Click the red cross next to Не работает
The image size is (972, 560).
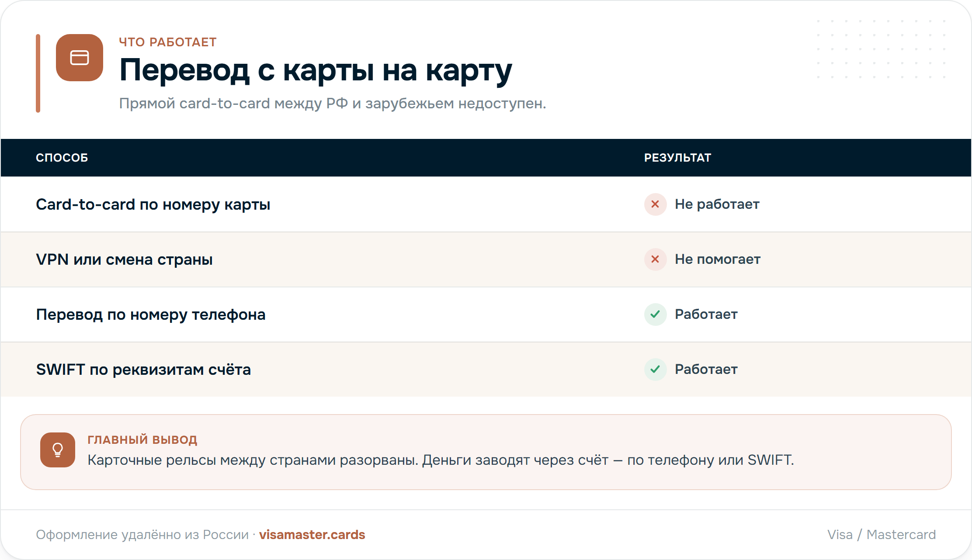pyautogui.click(x=655, y=204)
